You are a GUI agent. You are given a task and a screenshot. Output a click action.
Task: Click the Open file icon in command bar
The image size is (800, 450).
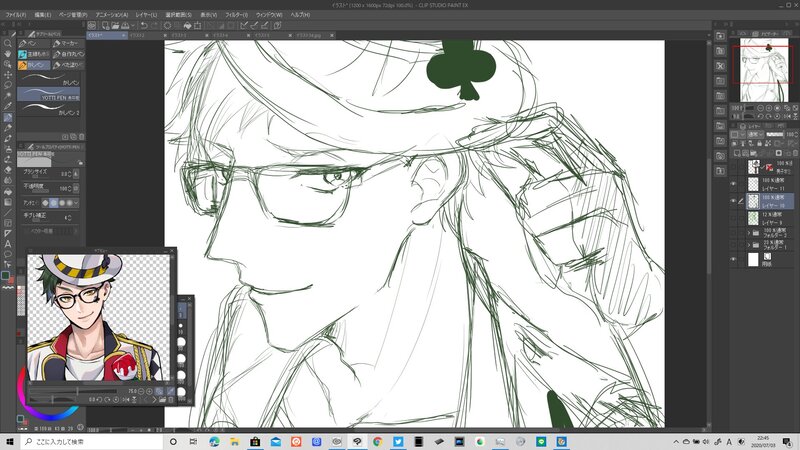click(115, 25)
